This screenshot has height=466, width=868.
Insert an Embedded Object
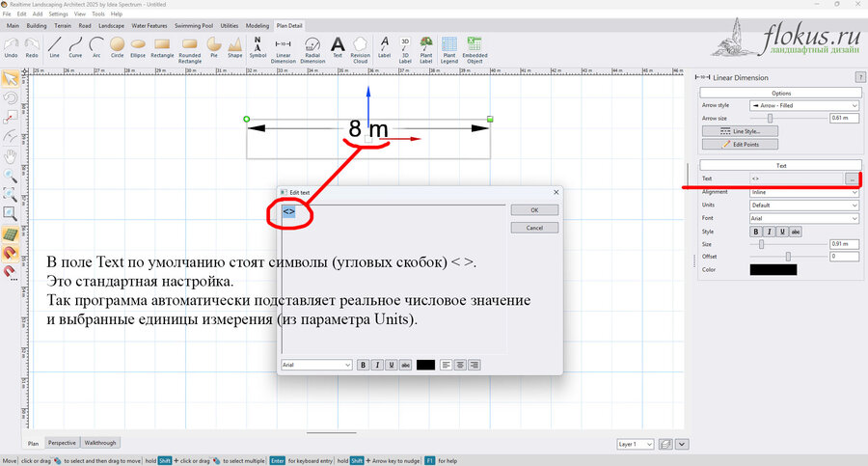point(475,50)
